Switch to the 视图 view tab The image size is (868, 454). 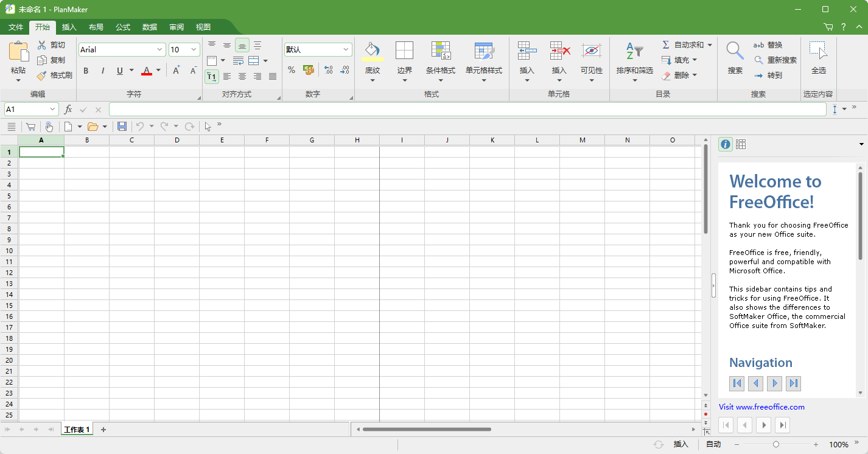click(203, 27)
